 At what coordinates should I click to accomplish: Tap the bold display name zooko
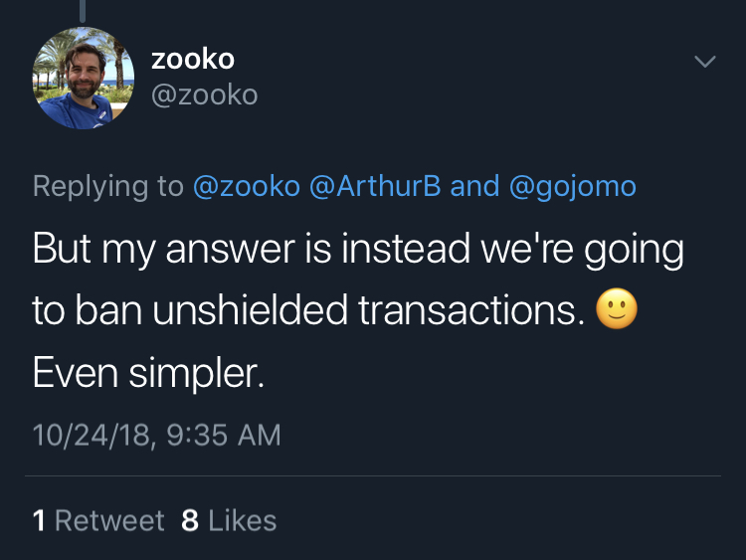[x=193, y=59]
